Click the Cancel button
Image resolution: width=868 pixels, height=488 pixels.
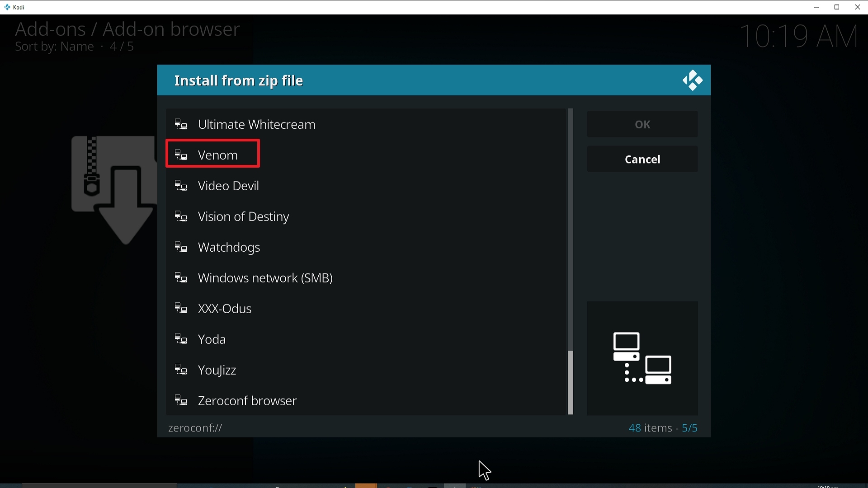[642, 160]
